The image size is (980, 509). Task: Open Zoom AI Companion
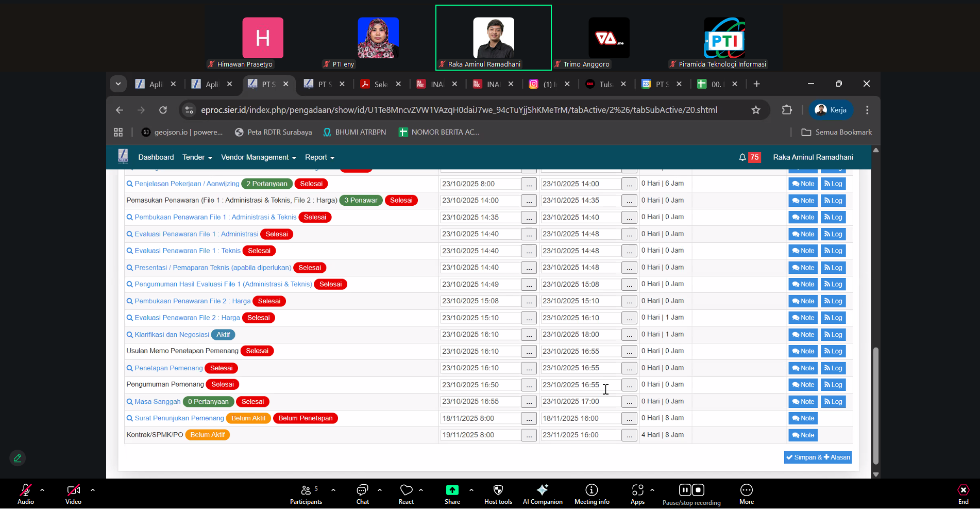coord(542,494)
